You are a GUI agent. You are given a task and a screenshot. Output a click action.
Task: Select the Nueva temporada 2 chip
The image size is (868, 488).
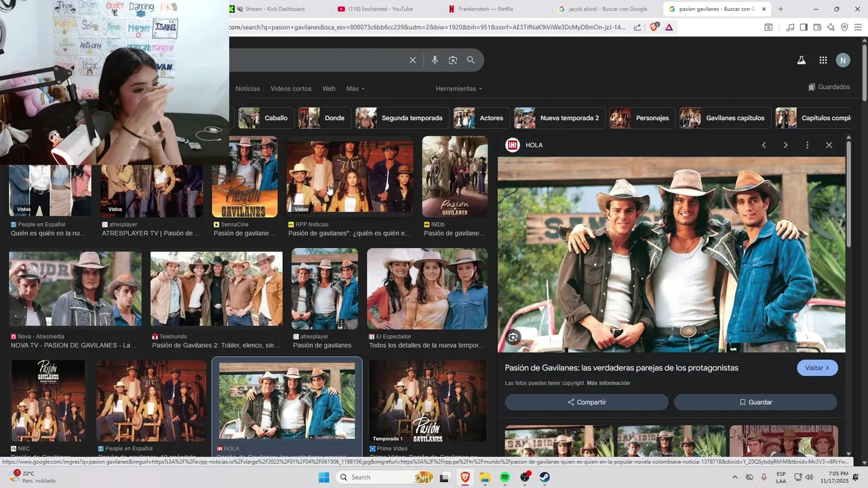point(559,118)
